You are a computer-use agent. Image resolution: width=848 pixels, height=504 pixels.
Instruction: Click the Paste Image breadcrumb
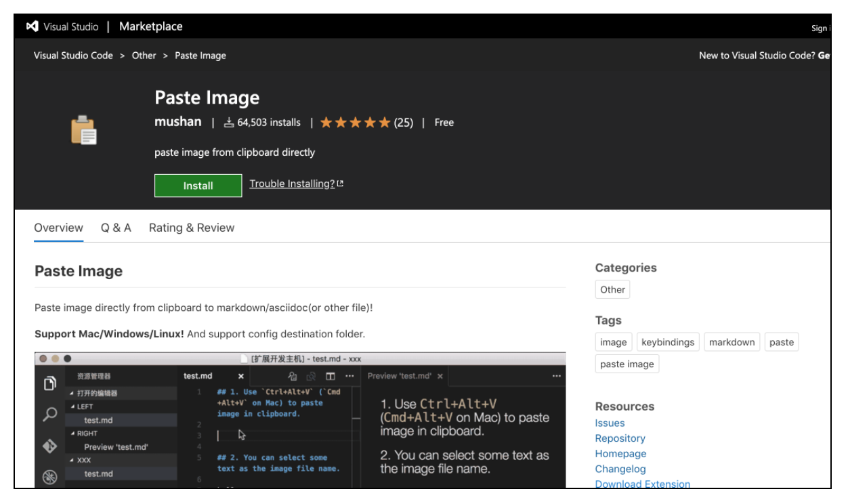pos(200,56)
